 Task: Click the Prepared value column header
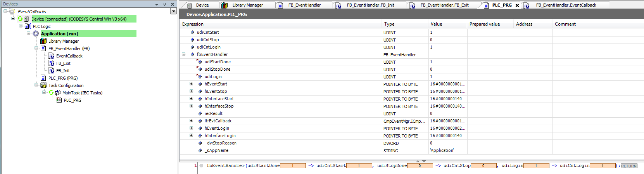(484, 24)
